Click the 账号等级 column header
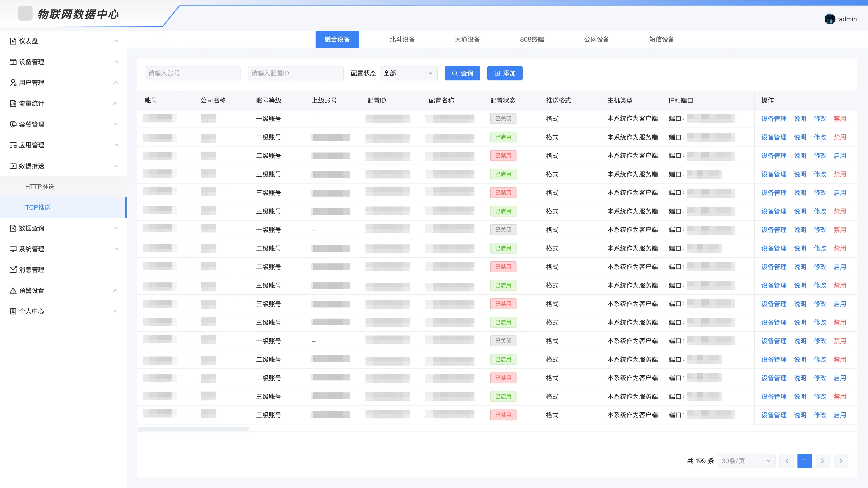This screenshot has width=868, height=488. 269,100
